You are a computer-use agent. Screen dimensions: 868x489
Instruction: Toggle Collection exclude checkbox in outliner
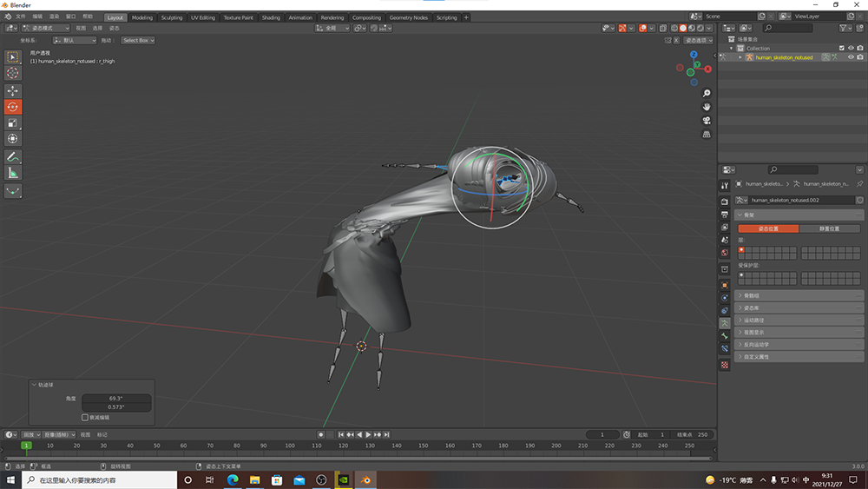[842, 48]
